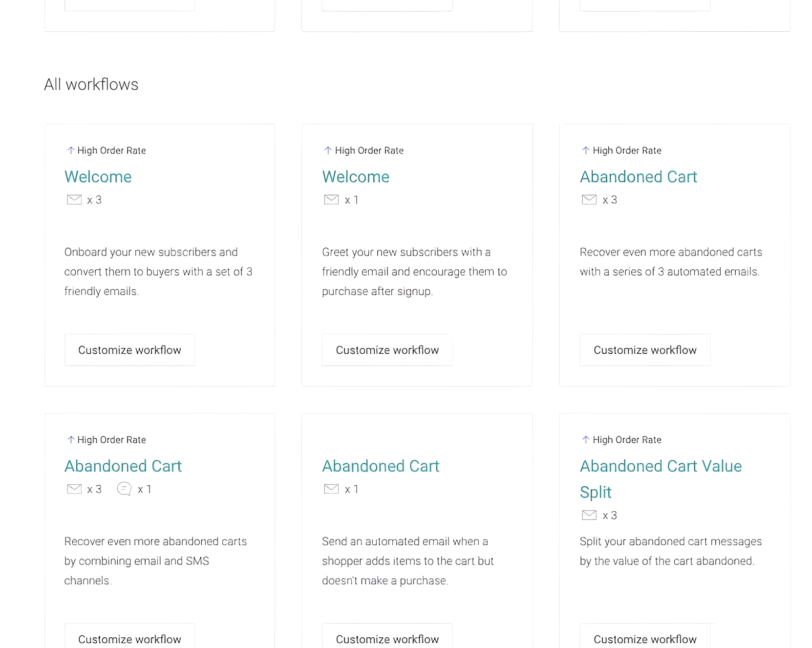Image resolution: width=812 pixels, height=648 pixels.
Task: Click the email envelope icon under first Welcome workflow
Action: pos(74,199)
